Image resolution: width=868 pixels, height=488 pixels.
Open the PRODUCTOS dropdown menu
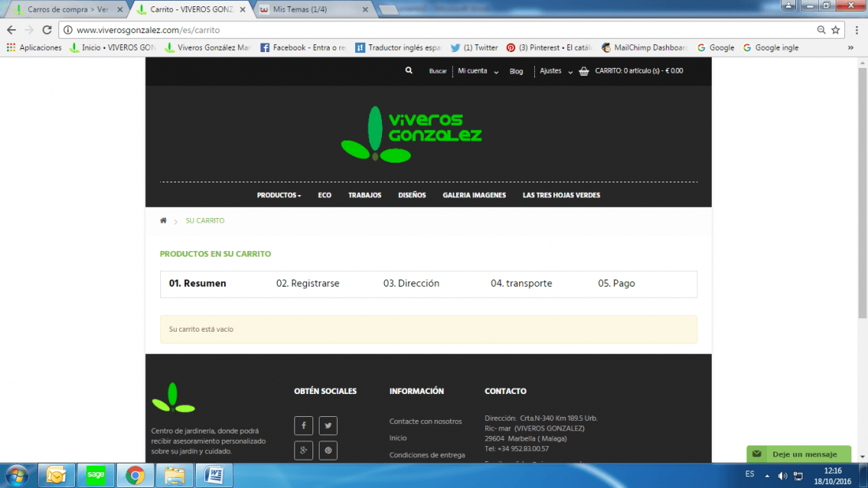tap(279, 195)
